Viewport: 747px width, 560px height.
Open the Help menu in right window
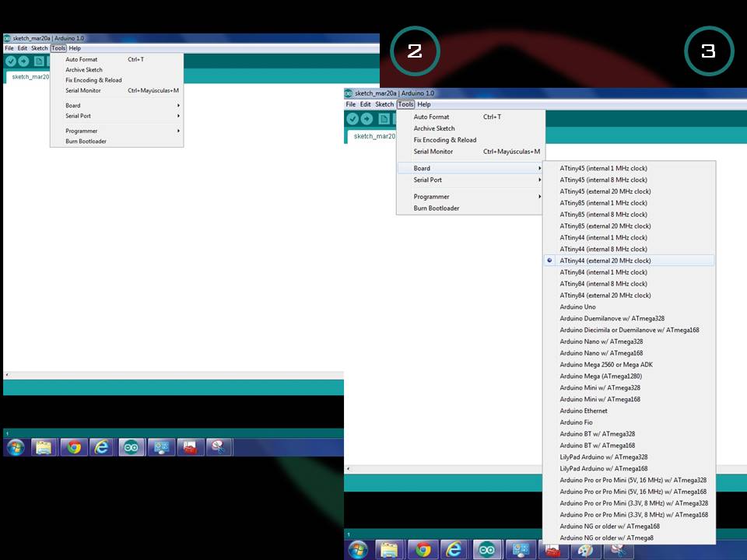point(424,104)
